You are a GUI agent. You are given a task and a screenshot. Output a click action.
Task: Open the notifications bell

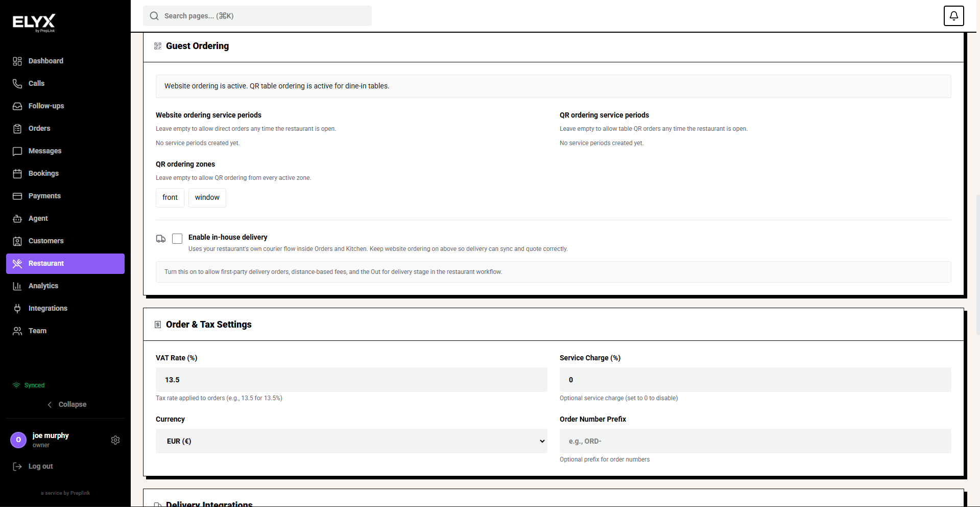pos(953,16)
